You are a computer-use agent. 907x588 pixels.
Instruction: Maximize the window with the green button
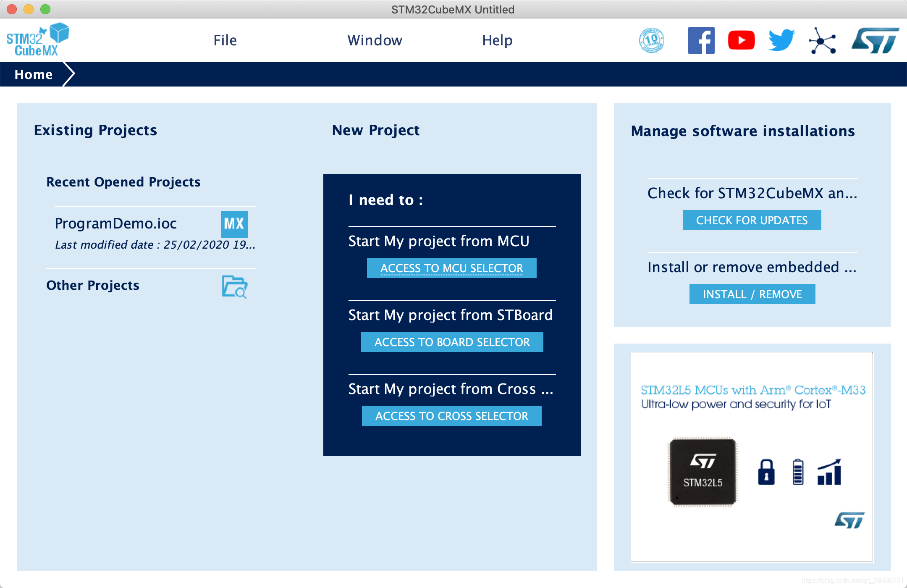(x=45, y=9)
